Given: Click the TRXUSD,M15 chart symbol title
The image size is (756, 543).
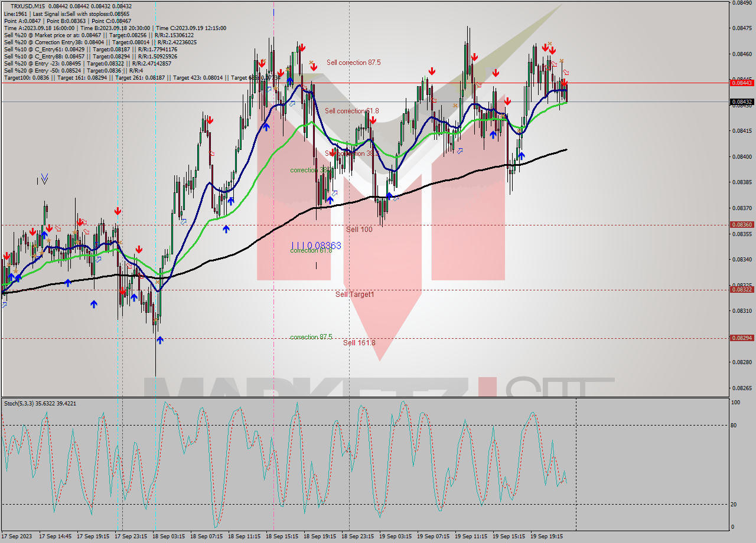Looking at the screenshot, I should pyautogui.click(x=27, y=6).
